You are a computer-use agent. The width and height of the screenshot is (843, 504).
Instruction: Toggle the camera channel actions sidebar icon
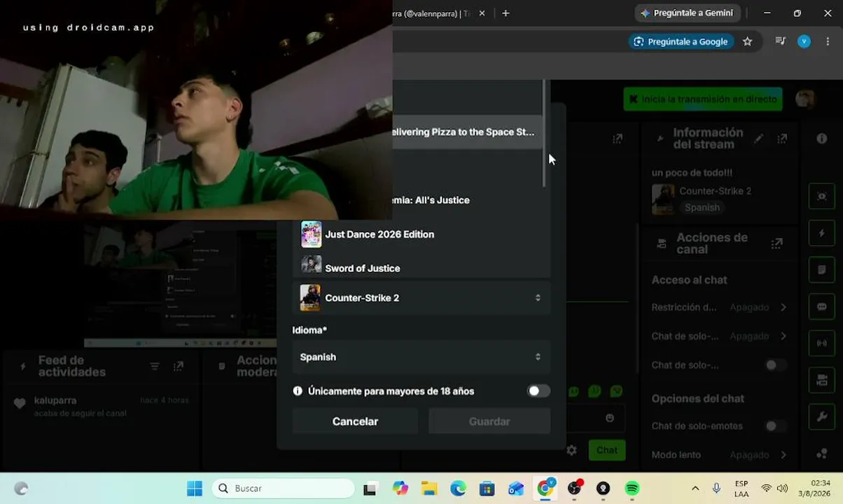[x=822, y=380]
